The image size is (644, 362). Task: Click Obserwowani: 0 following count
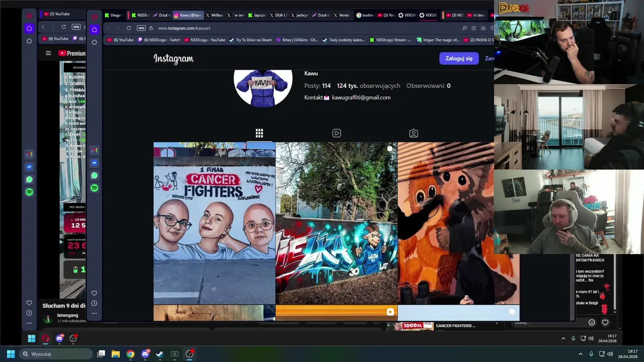pyautogui.click(x=428, y=86)
